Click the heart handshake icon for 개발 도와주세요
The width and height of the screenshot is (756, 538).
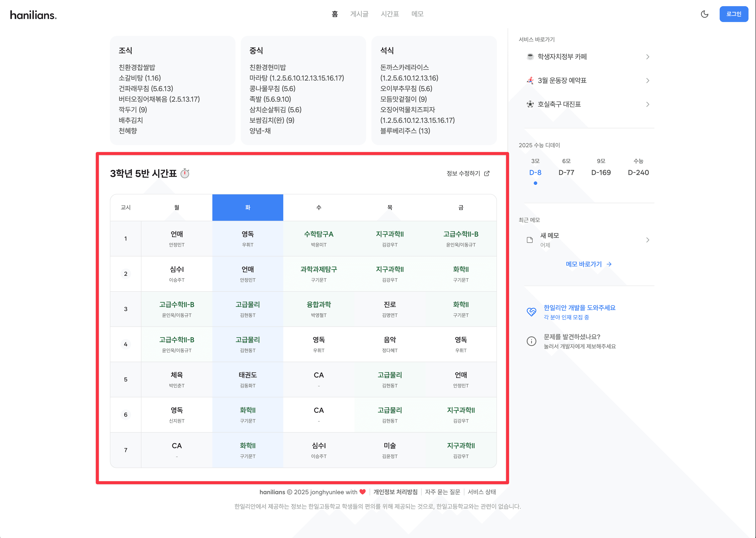[x=531, y=312]
